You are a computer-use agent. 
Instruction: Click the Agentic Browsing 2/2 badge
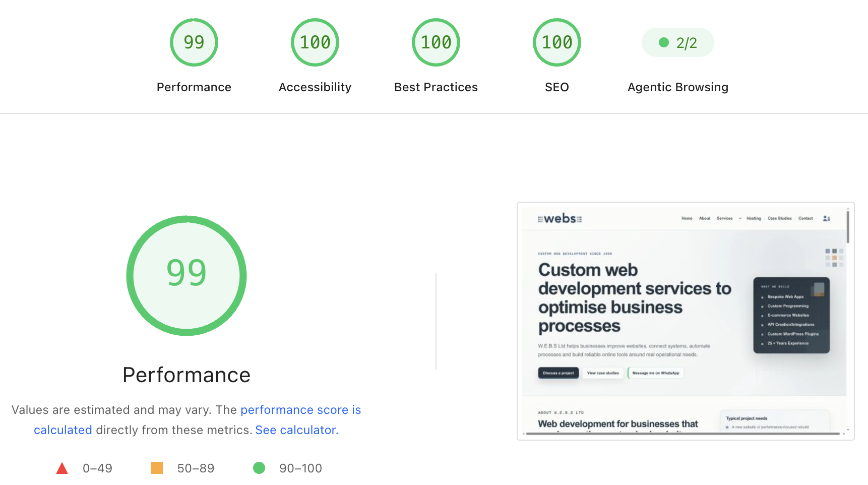tap(678, 42)
